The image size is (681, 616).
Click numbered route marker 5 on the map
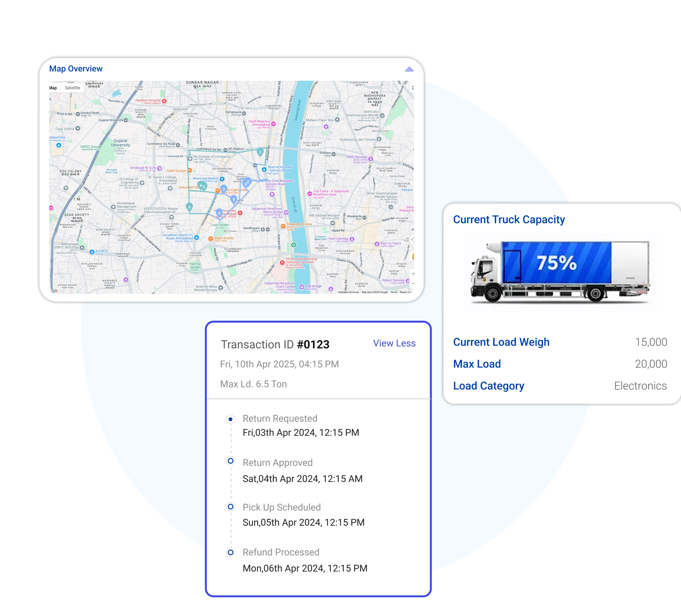[234, 200]
